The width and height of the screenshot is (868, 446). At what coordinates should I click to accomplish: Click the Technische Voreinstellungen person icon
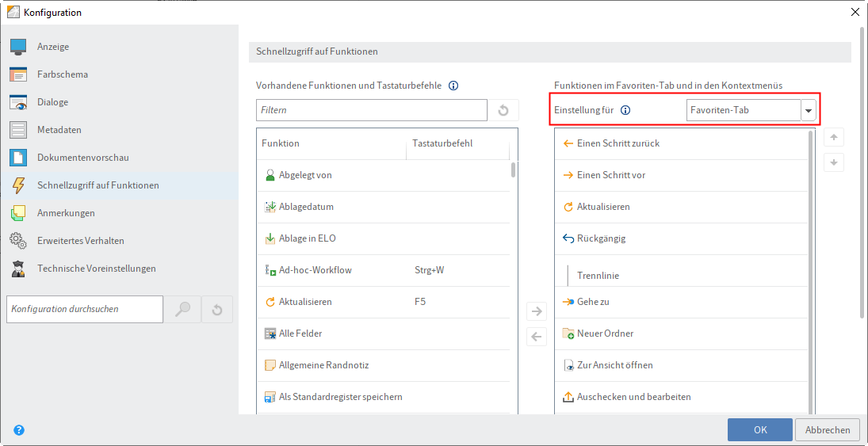(18, 269)
